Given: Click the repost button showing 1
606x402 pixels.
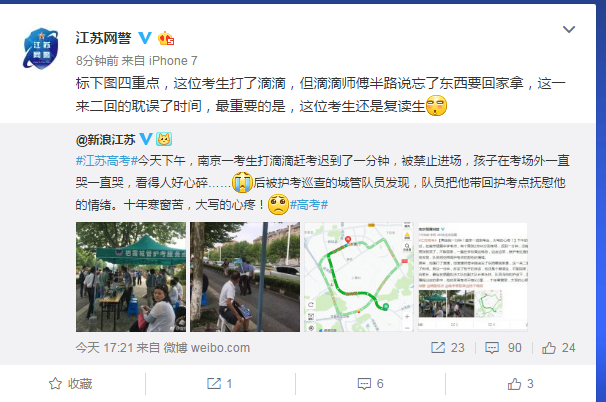Looking at the screenshot, I should pyautogui.click(x=219, y=383).
